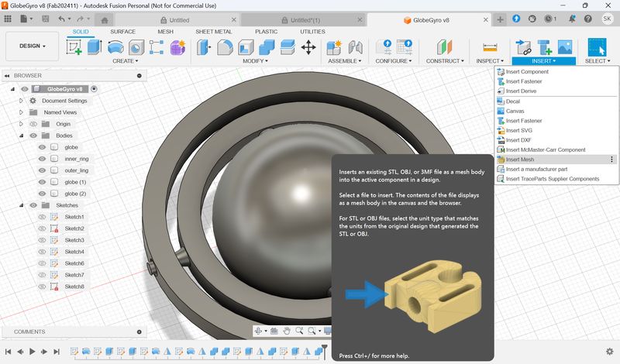Viewport: 620px width, 364px height.
Task: Click the Canvas toolbar icon
Action: pyautogui.click(x=565, y=47)
